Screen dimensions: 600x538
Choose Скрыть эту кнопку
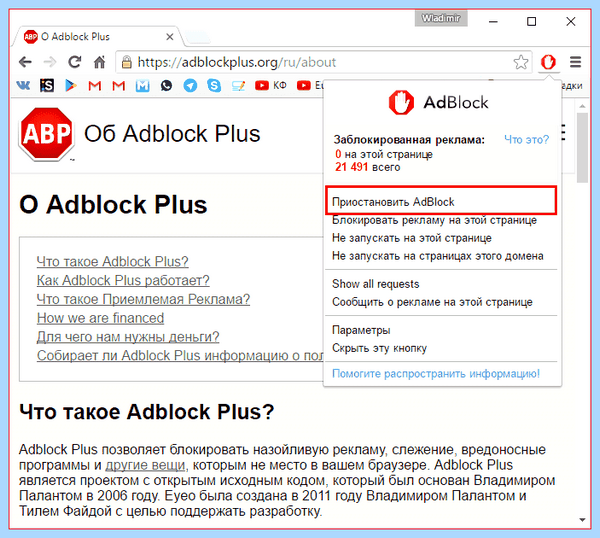pos(379,348)
